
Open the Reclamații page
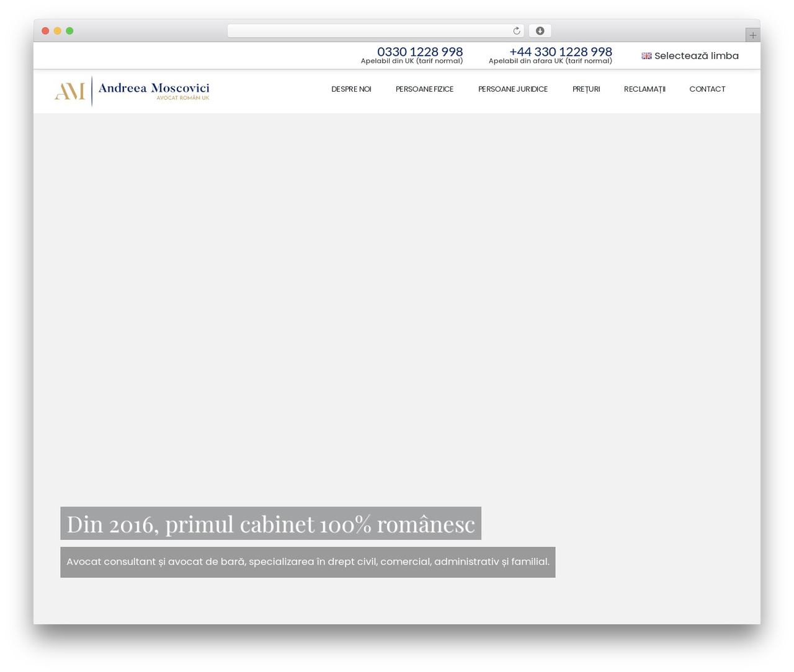click(645, 89)
